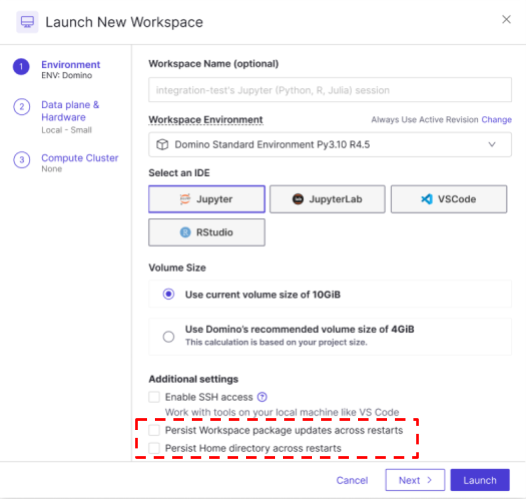Click the SSH access help question icon
The width and height of the screenshot is (526, 499).
pyautogui.click(x=262, y=397)
